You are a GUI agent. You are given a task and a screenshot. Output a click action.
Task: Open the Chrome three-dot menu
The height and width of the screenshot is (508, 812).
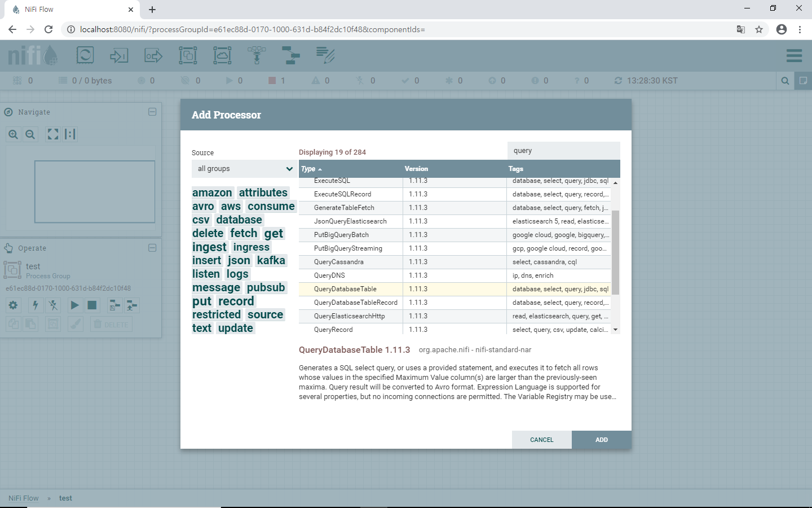point(800,29)
